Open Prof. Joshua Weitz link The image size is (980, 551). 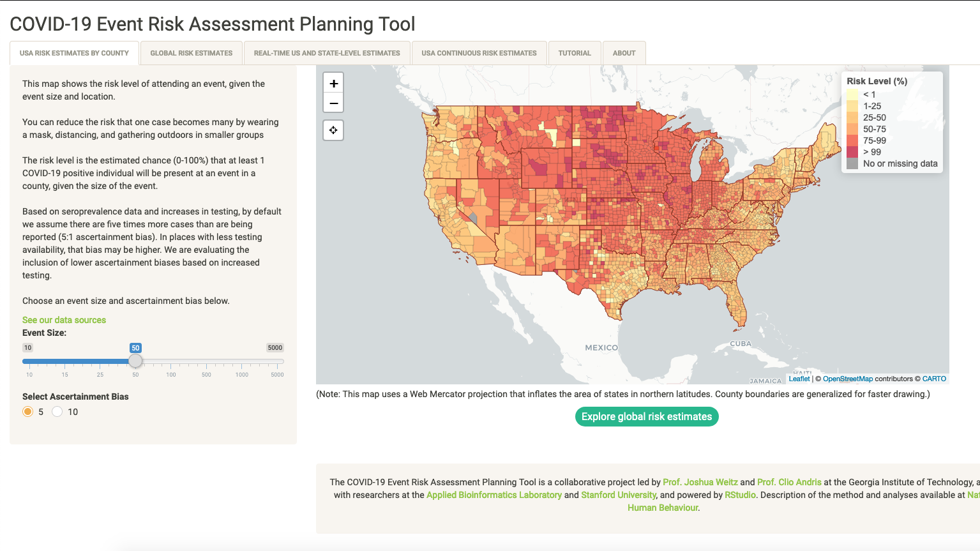700,482
